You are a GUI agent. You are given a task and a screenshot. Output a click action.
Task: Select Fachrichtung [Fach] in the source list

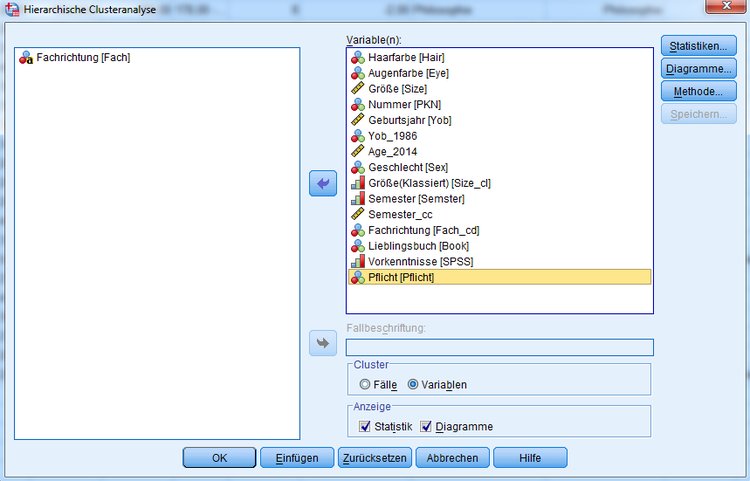pos(157,58)
